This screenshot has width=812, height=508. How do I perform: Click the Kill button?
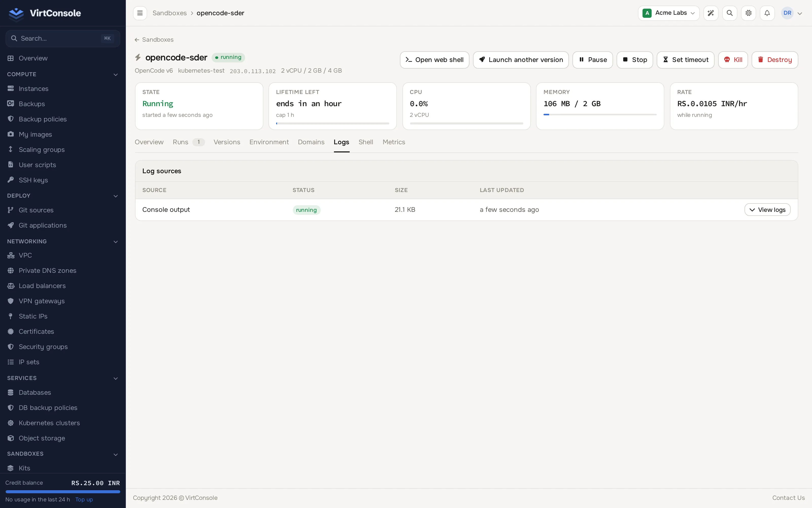point(733,60)
